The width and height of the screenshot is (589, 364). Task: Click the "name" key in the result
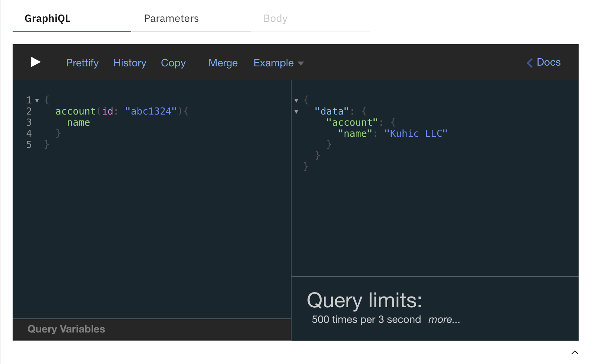[355, 133]
